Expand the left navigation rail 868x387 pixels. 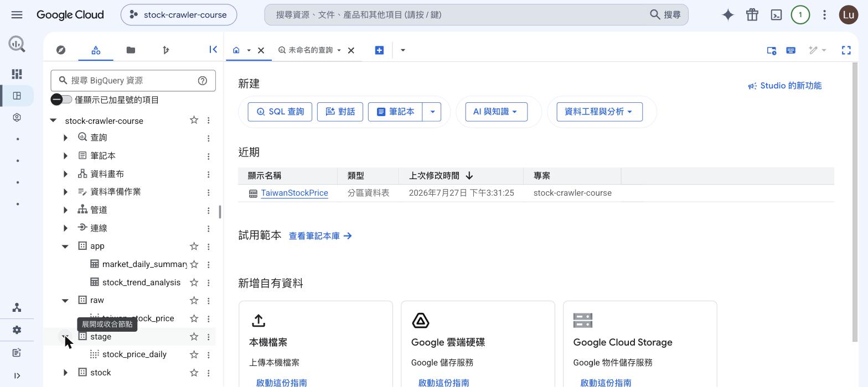[x=17, y=376]
